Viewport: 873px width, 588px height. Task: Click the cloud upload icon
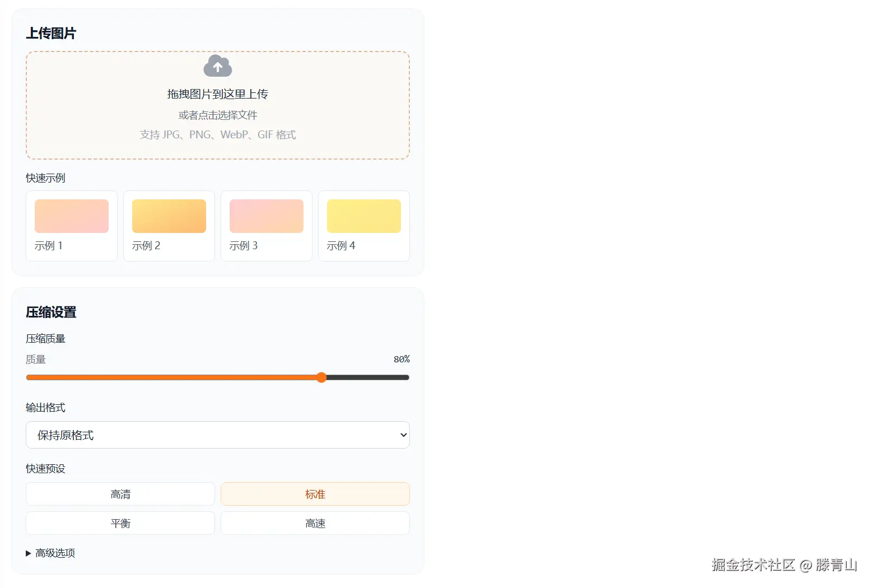(x=217, y=66)
